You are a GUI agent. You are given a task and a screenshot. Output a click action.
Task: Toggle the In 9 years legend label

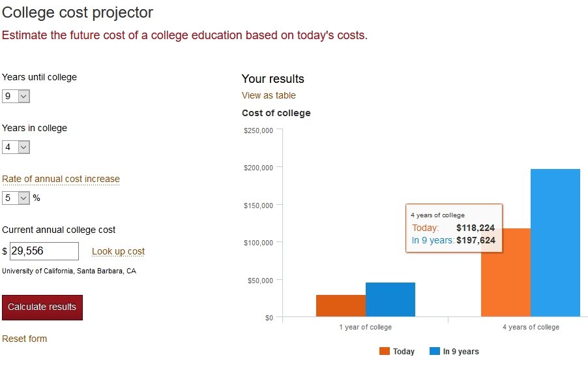[461, 352]
